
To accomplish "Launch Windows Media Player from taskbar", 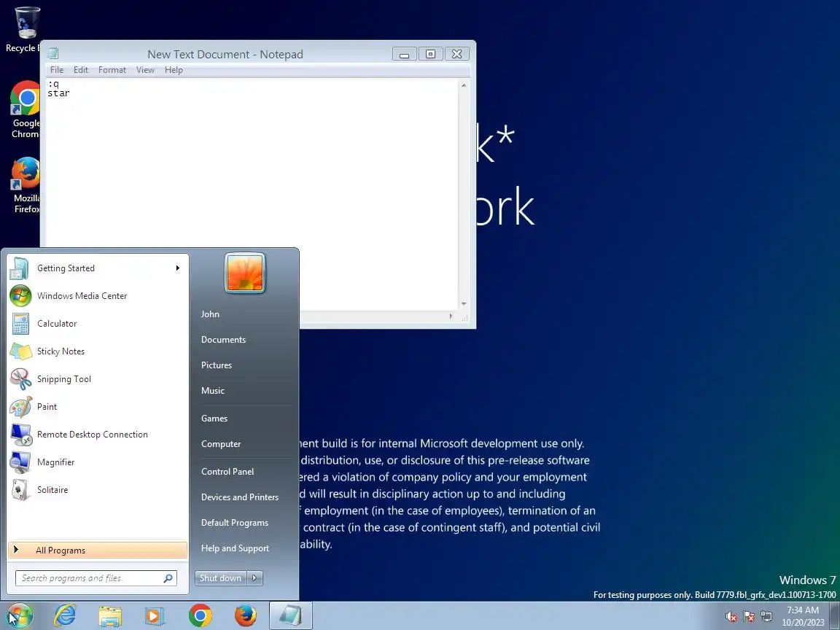I will tap(155, 616).
